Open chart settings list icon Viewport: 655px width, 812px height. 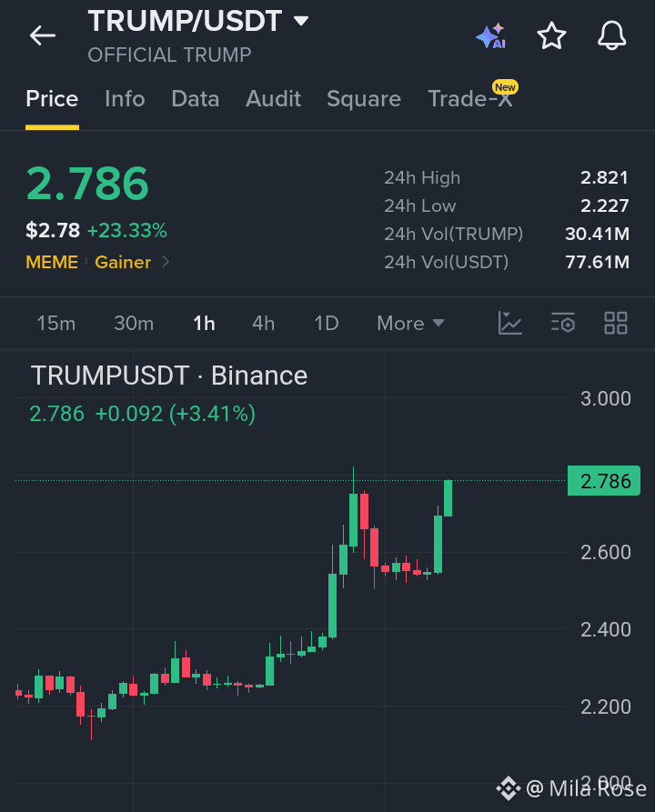click(x=563, y=323)
